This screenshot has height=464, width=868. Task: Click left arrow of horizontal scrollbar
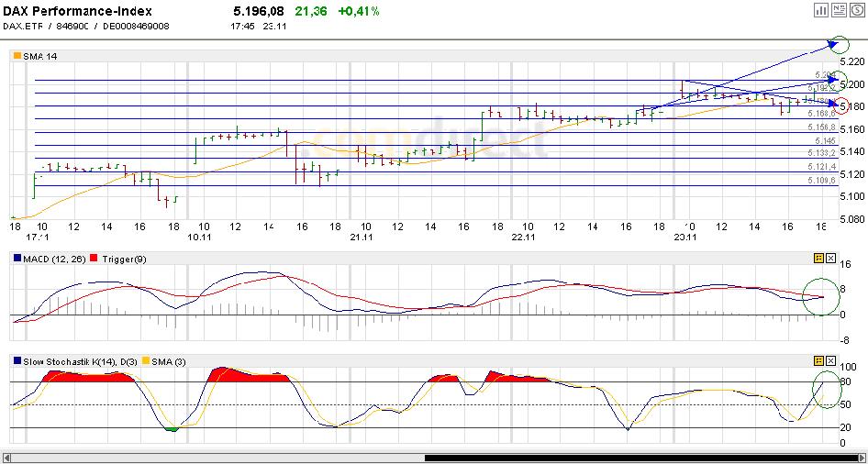click(6, 458)
